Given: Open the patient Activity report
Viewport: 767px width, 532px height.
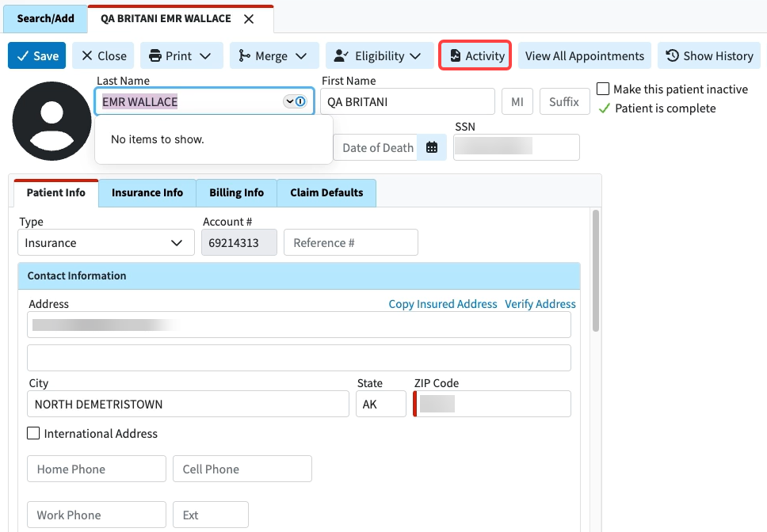Looking at the screenshot, I should 475,55.
